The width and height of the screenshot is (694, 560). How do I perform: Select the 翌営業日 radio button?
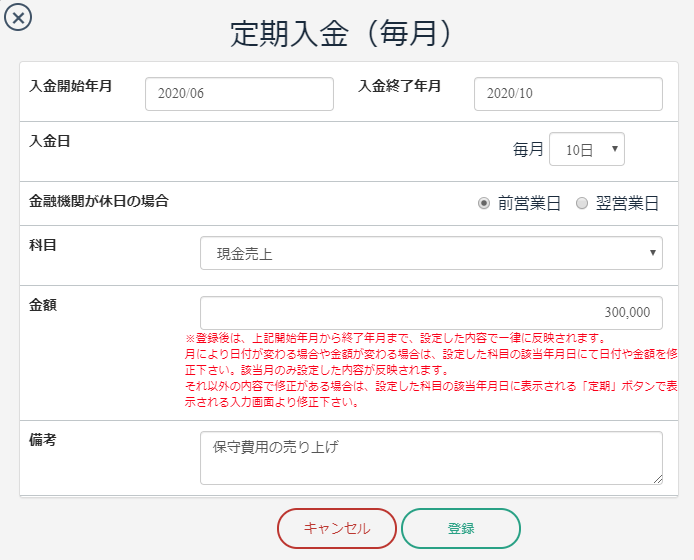click(x=582, y=203)
